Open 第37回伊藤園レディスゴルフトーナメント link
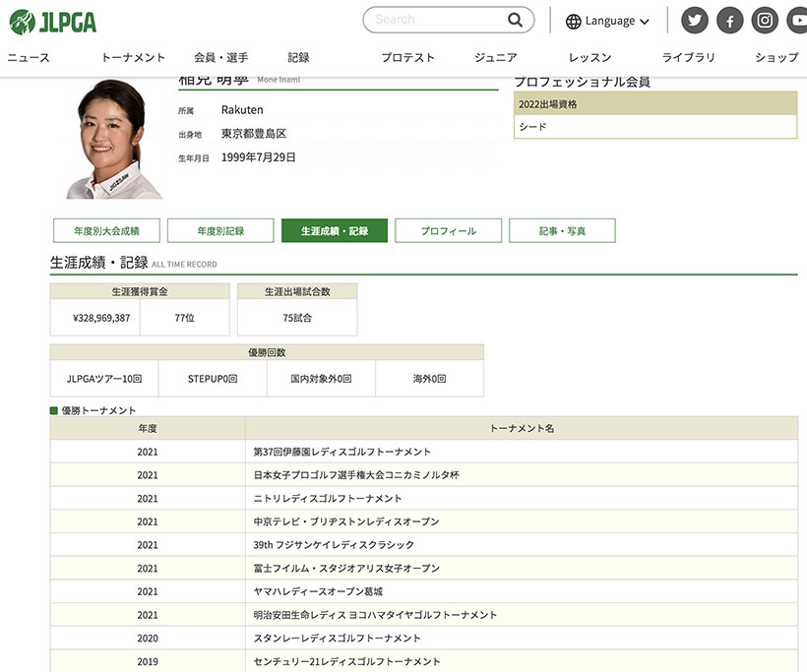Image resolution: width=807 pixels, height=672 pixels. (x=342, y=452)
